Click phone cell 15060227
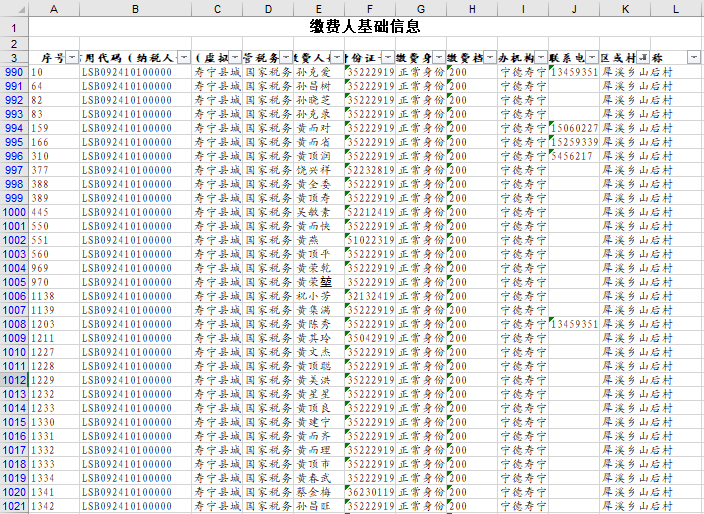The image size is (704, 514). 574,128
